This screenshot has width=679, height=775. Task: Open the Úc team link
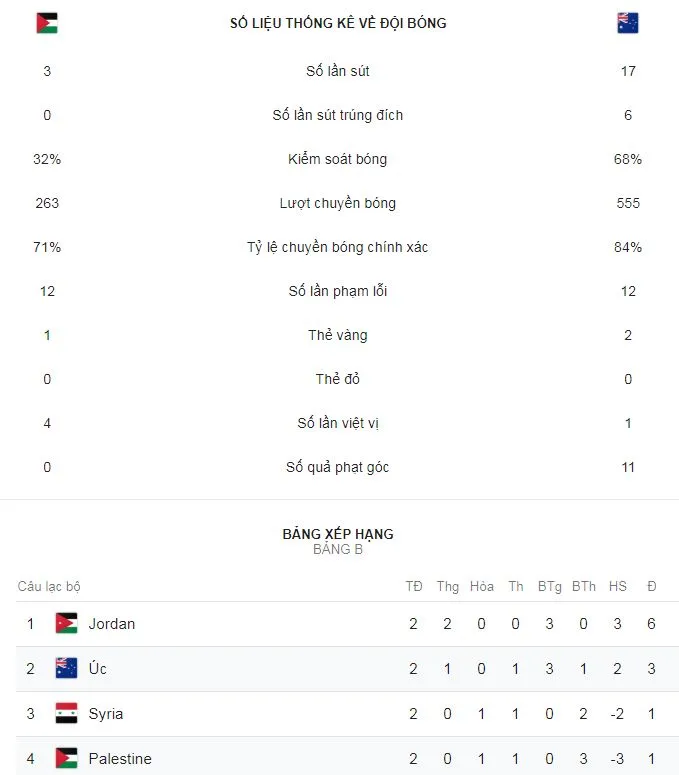98,668
